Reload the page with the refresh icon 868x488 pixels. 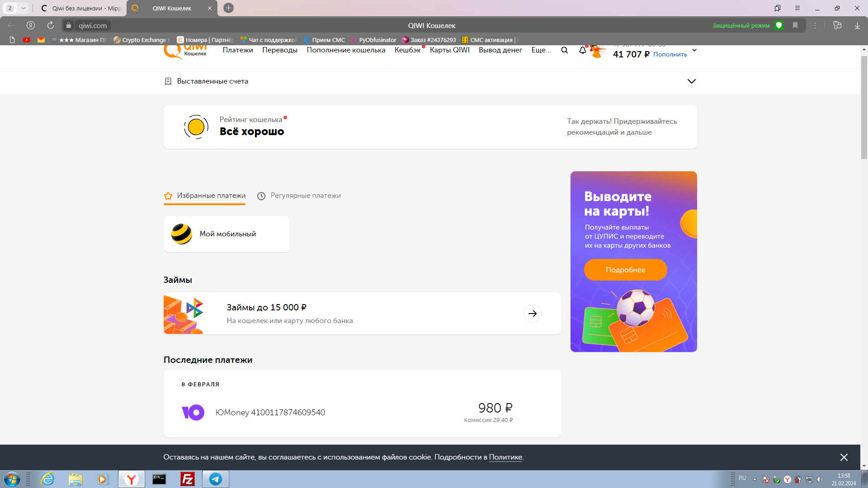coord(51,25)
